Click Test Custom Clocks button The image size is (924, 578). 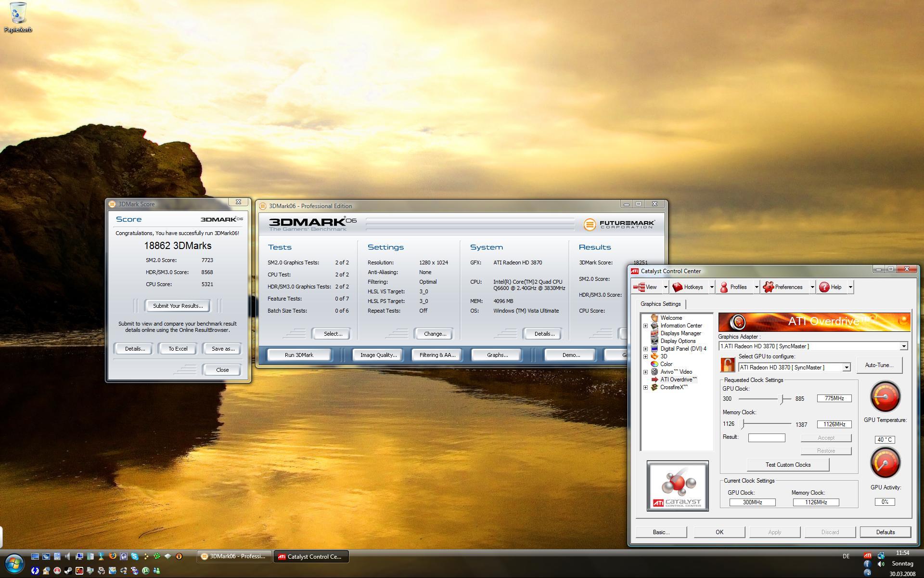click(x=788, y=465)
